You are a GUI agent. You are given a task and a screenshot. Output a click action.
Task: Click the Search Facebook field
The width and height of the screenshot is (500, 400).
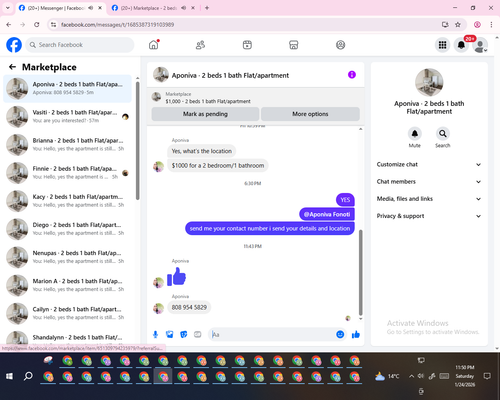[x=80, y=45]
